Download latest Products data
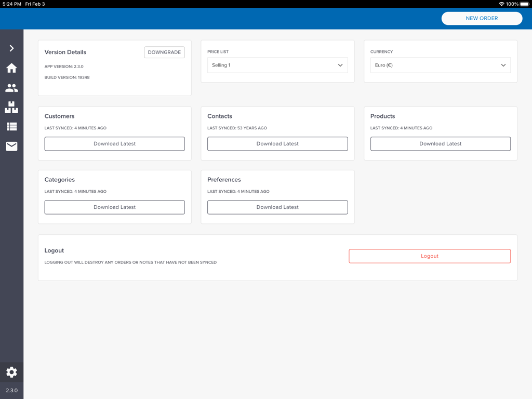Image resolution: width=532 pixels, height=399 pixels. click(440, 143)
